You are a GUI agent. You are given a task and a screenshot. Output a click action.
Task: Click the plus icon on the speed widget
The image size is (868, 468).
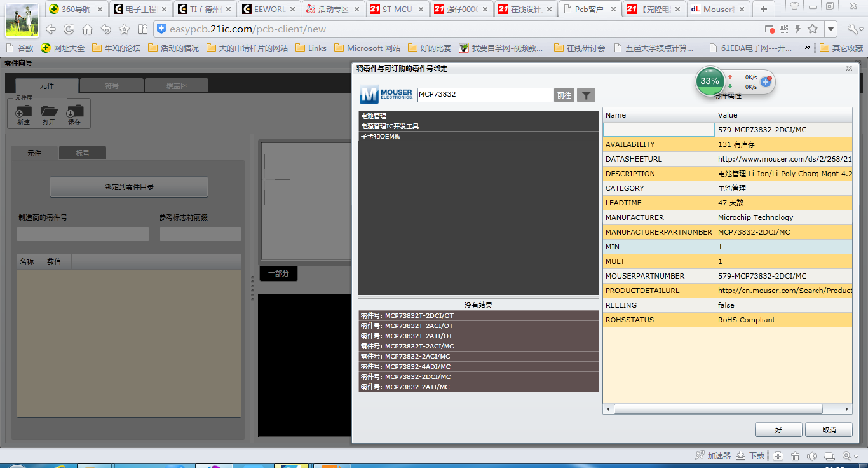click(766, 82)
